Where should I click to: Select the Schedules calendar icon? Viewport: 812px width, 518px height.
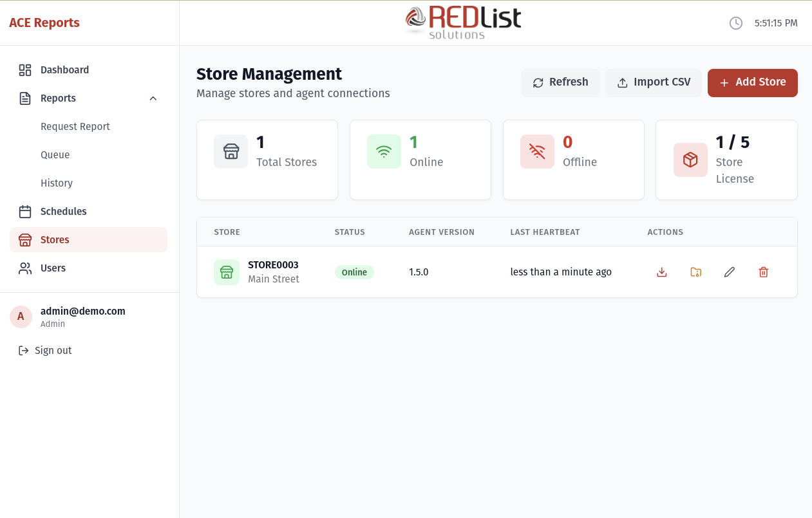25,211
